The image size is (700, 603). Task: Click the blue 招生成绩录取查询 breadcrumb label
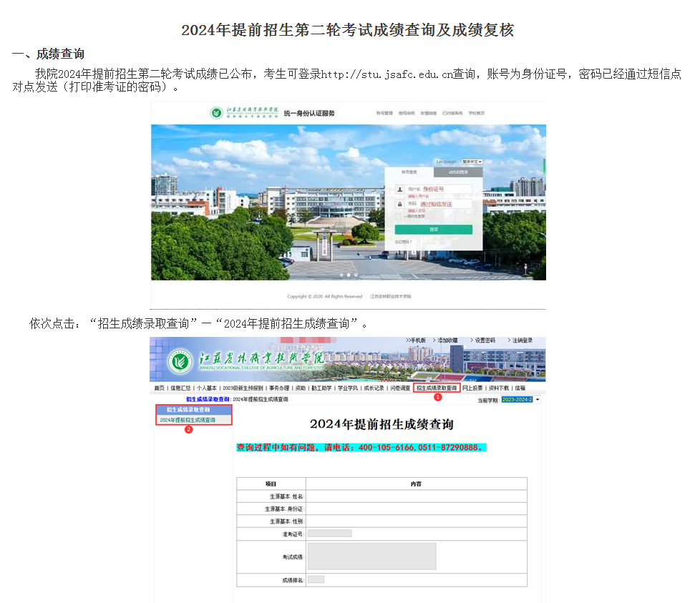[208, 399]
